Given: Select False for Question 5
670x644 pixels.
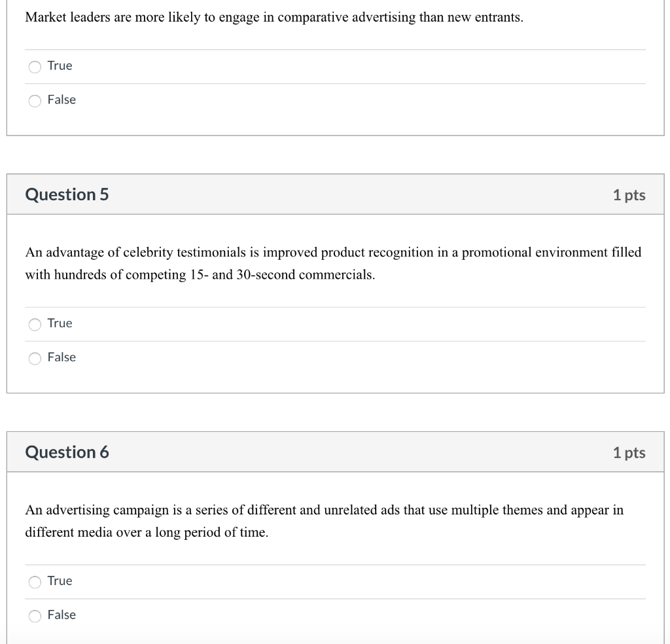Looking at the screenshot, I should pos(35,358).
